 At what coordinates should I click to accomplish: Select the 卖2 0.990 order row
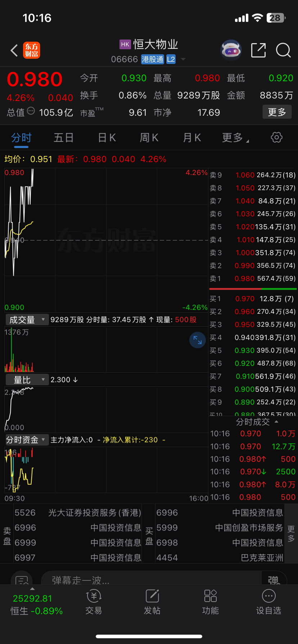pyautogui.click(x=253, y=266)
